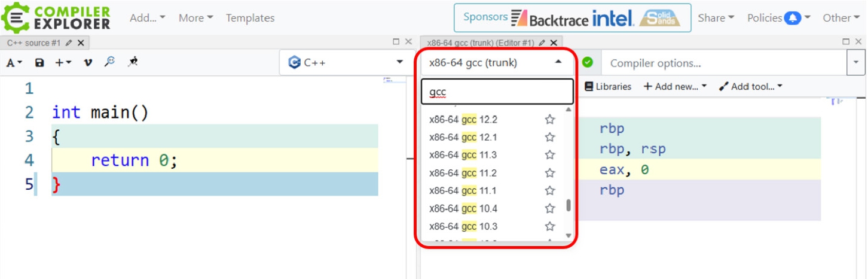Favorite x86-64 gcc 11.3 with star
Image resolution: width=868 pixels, height=279 pixels.
(550, 155)
